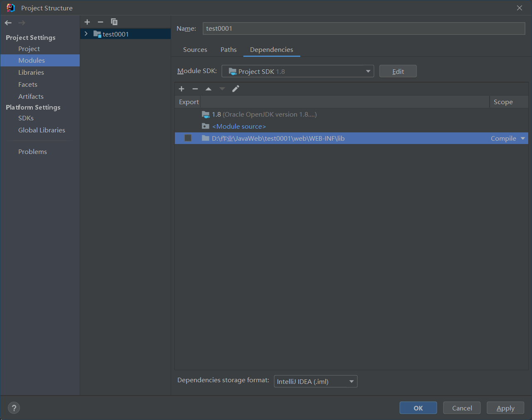The height and width of the screenshot is (420, 532).
Task: Confirm with the OK button
Action: [418, 408]
